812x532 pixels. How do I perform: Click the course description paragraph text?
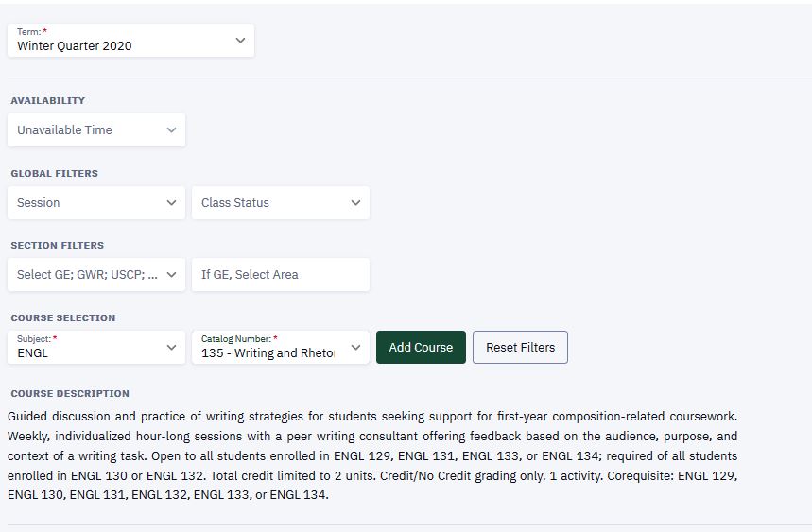pyautogui.click(x=371, y=455)
